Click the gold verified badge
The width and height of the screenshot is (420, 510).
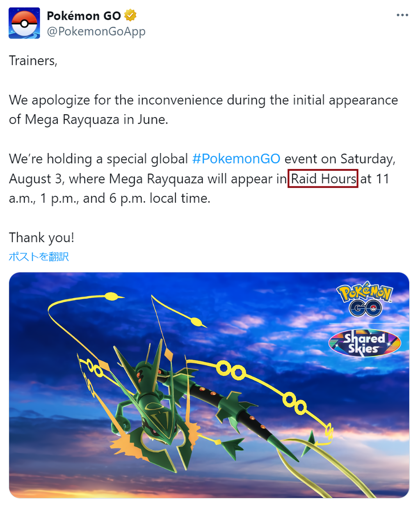click(x=130, y=16)
